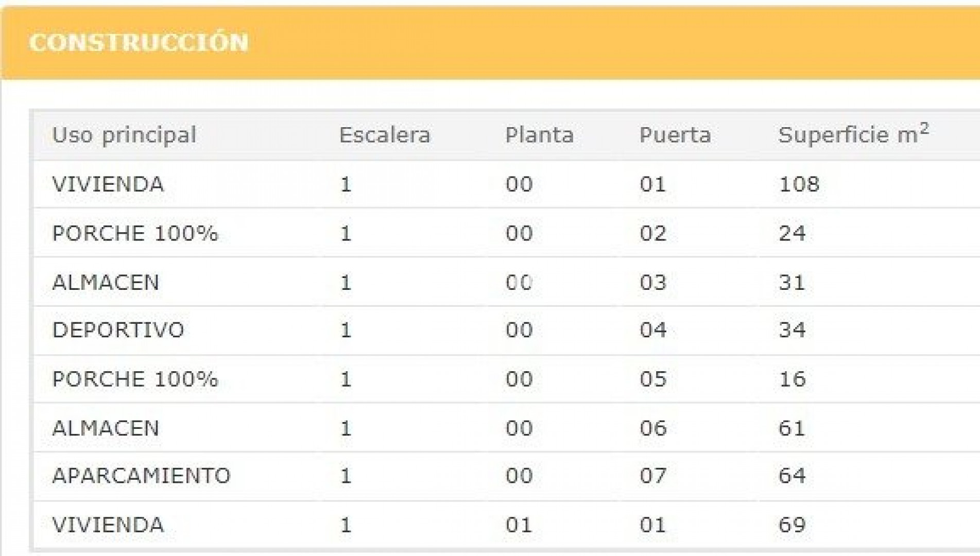Viewport: 980px width, 556px height.
Task: Click the surface value 16
Action: click(792, 379)
